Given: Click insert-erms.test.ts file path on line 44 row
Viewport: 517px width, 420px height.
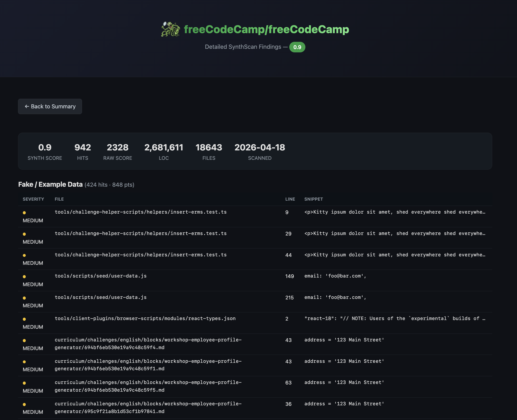Looking at the screenshot, I should pyautogui.click(x=141, y=255).
